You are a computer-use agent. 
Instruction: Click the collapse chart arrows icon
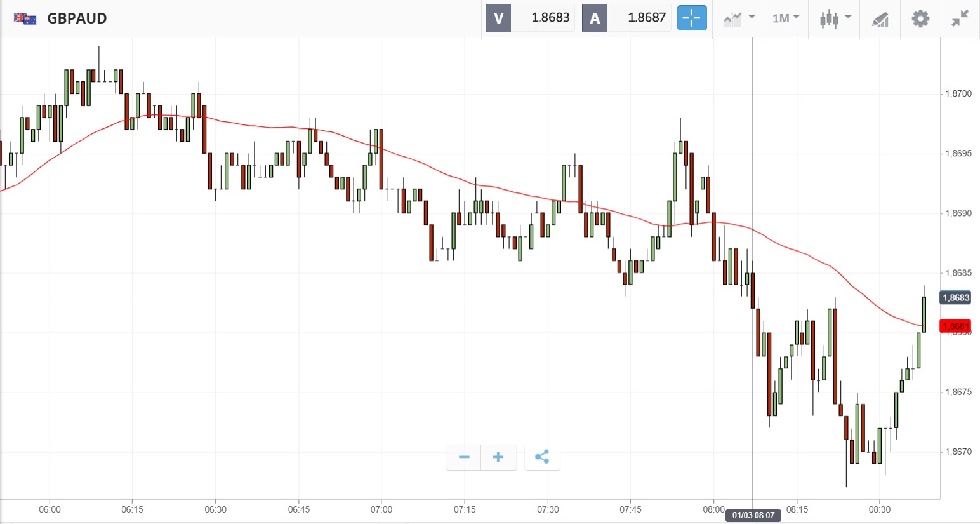960,18
